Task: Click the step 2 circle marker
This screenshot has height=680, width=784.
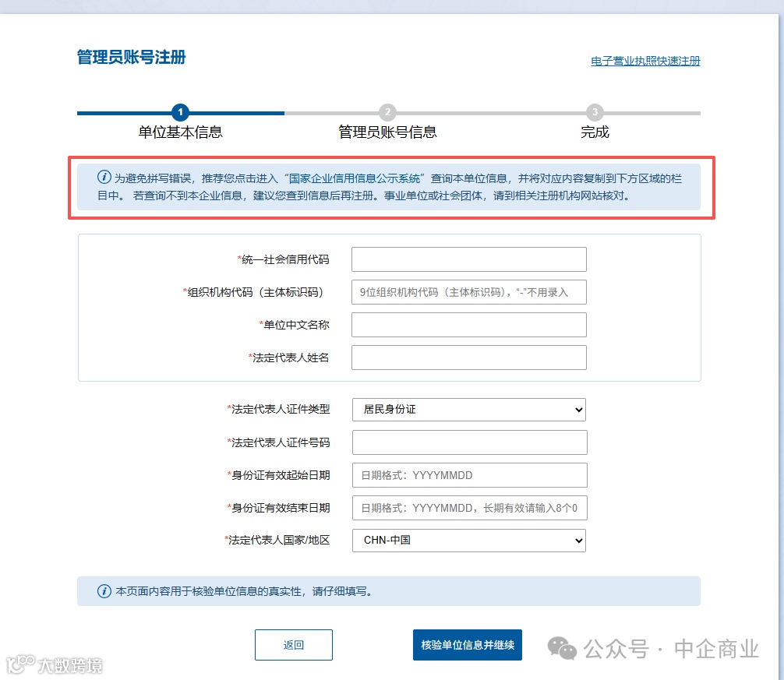Action: pyautogui.click(x=387, y=112)
